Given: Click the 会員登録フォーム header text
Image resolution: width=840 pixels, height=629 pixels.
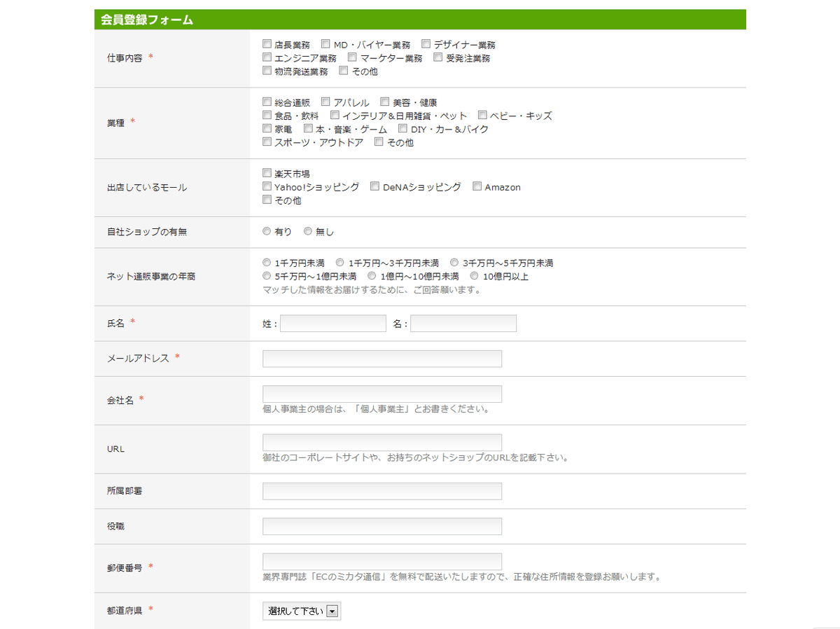Looking at the screenshot, I should pyautogui.click(x=147, y=20).
